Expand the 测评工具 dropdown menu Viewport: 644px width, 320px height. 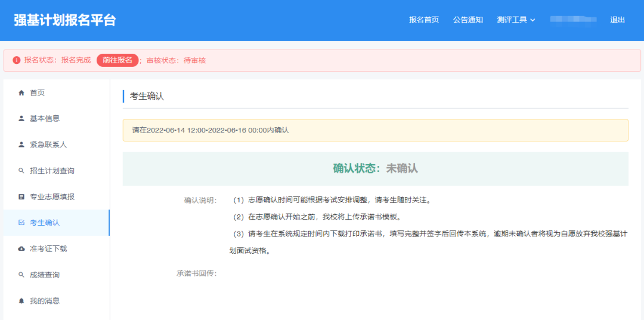tap(512, 20)
